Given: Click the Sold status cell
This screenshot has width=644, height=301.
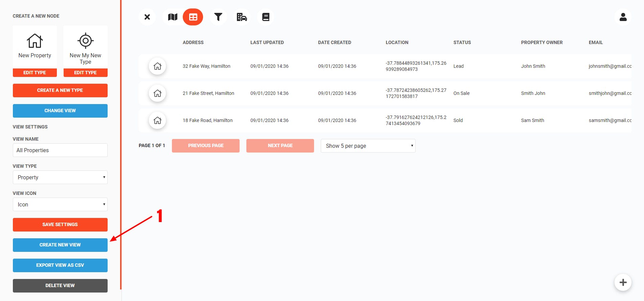Looking at the screenshot, I should pyautogui.click(x=458, y=120).
